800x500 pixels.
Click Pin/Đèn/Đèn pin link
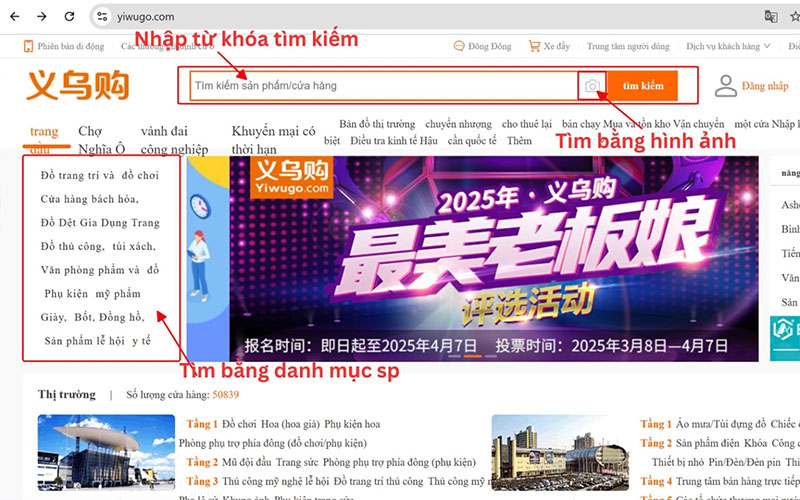tap(744, 462)
